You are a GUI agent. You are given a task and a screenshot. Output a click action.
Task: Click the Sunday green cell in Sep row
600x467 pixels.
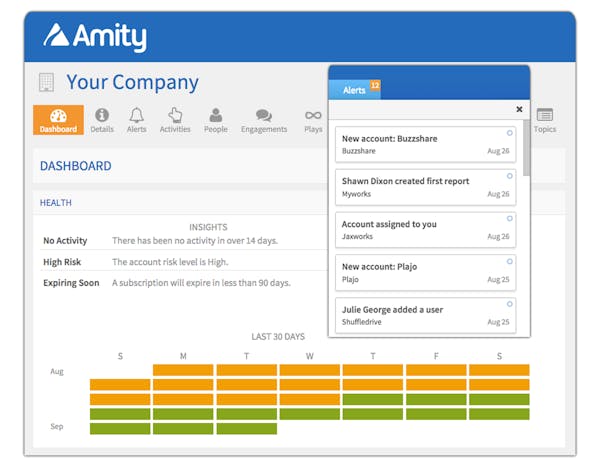(120, 429)
